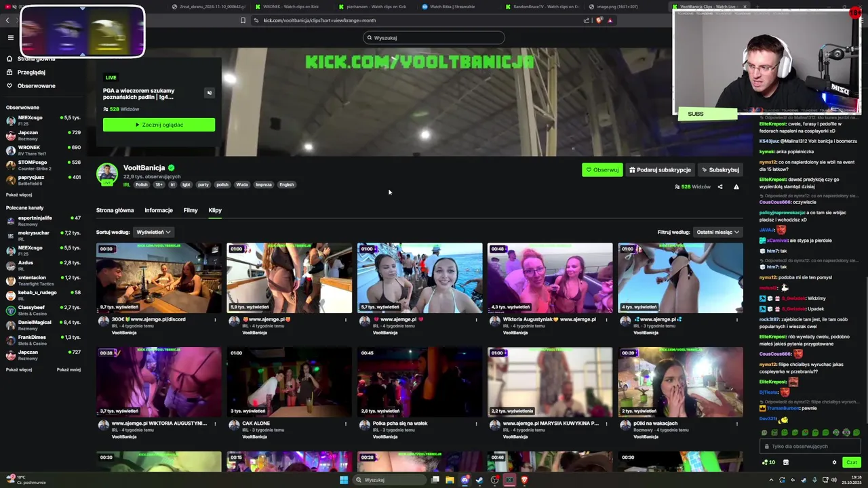Viewport: 868px width, 488px height.
Task: Switch to RandomBruceTV clips browser tab
Action: [542, 7]
